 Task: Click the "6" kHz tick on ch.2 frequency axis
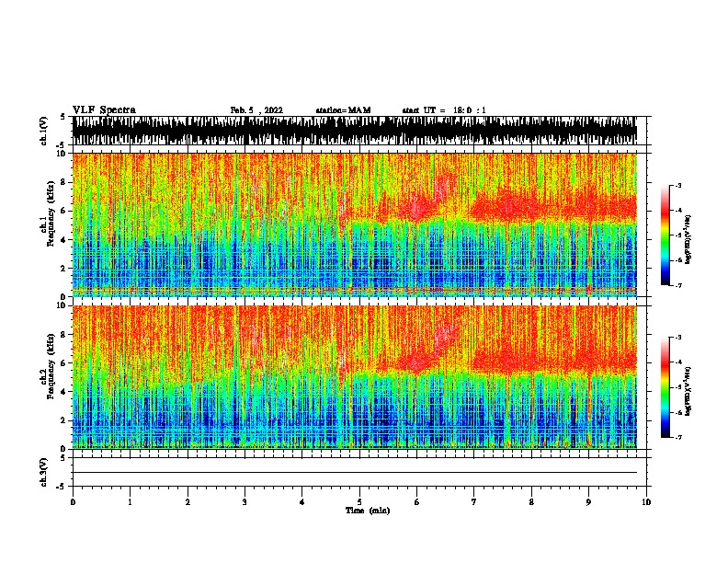(64, 362)
